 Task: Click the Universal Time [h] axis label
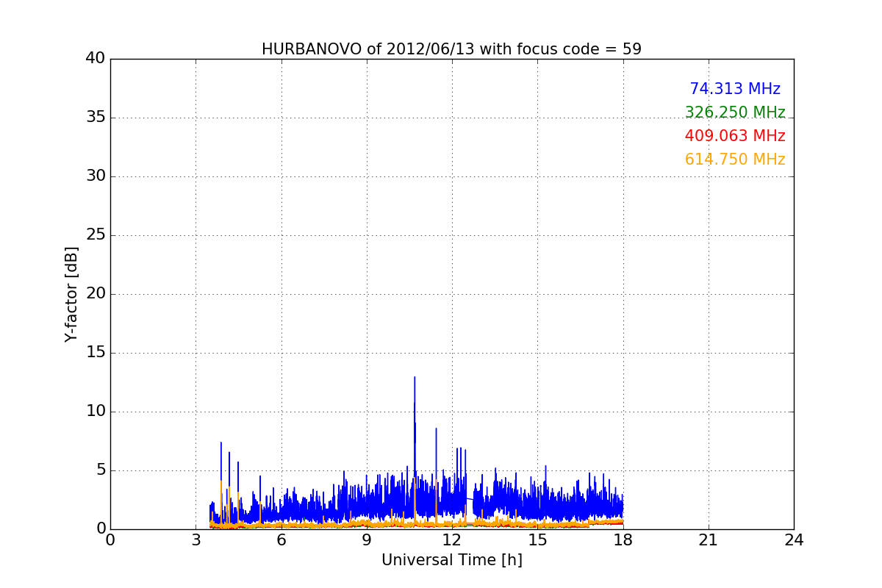pyautogui.click(x=452, y=560)
